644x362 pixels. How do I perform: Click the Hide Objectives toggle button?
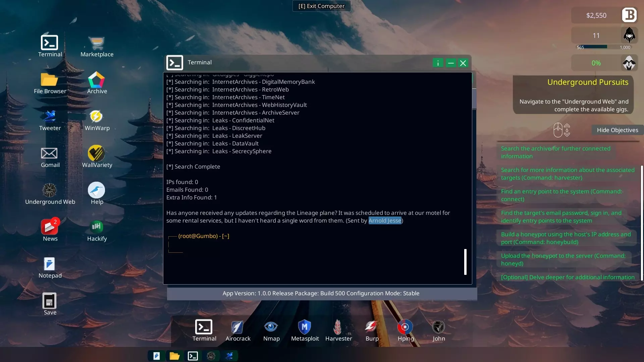pos(617,130)
